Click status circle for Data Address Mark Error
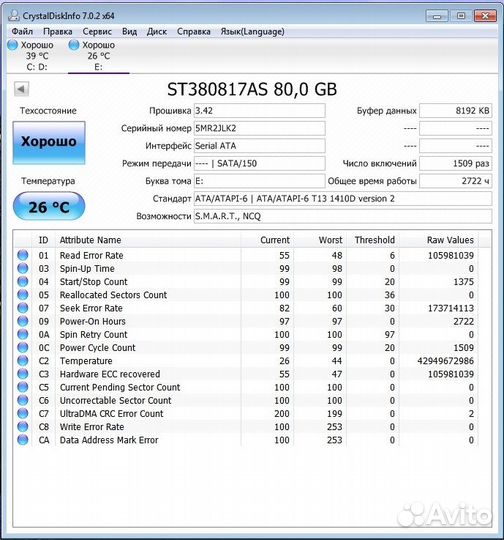Image resolution: width=504 pixels, height=540 pixels. point(23,440)
